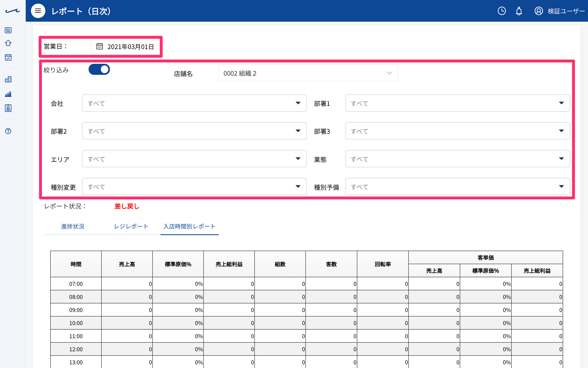The image size is (588, 368).
Task: Expand the 種別変更 dropdown
Action: coord(194,186)
